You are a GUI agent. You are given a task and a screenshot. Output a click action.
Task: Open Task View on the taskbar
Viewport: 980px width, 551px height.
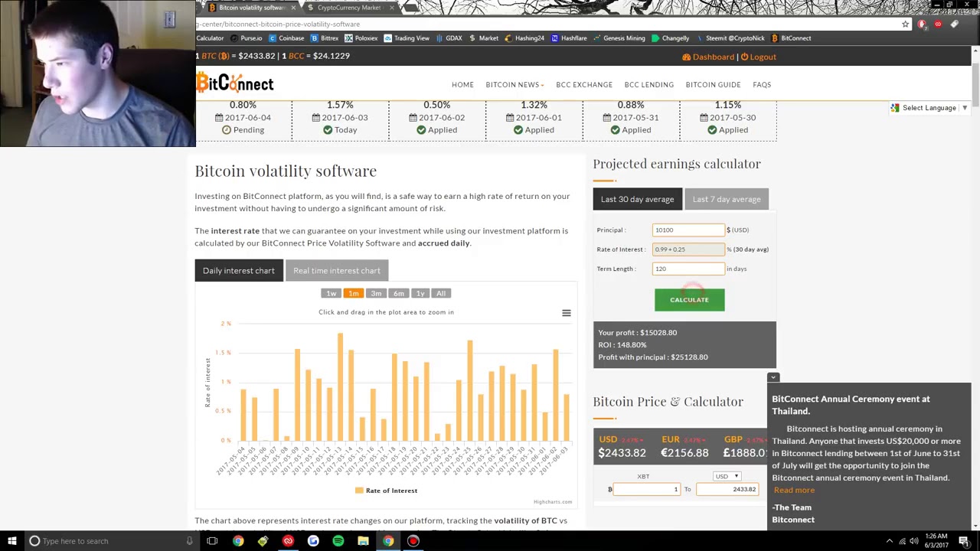coord(212,541)
